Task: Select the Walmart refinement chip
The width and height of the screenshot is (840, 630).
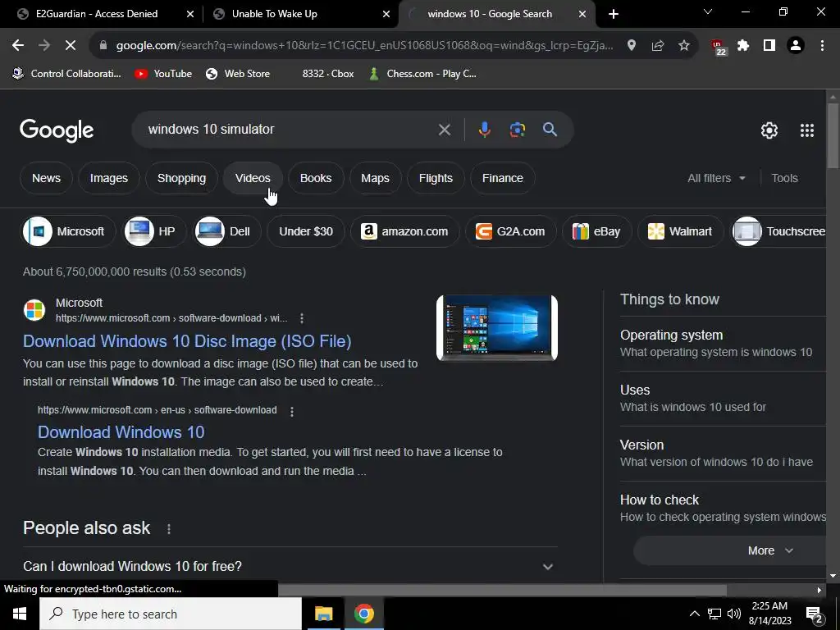Action: point(680,231)
